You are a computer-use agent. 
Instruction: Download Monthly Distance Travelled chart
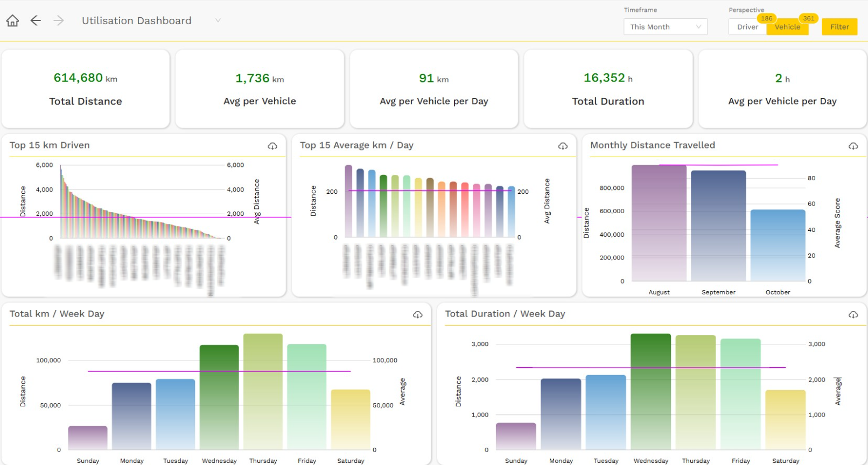(853, 146)
